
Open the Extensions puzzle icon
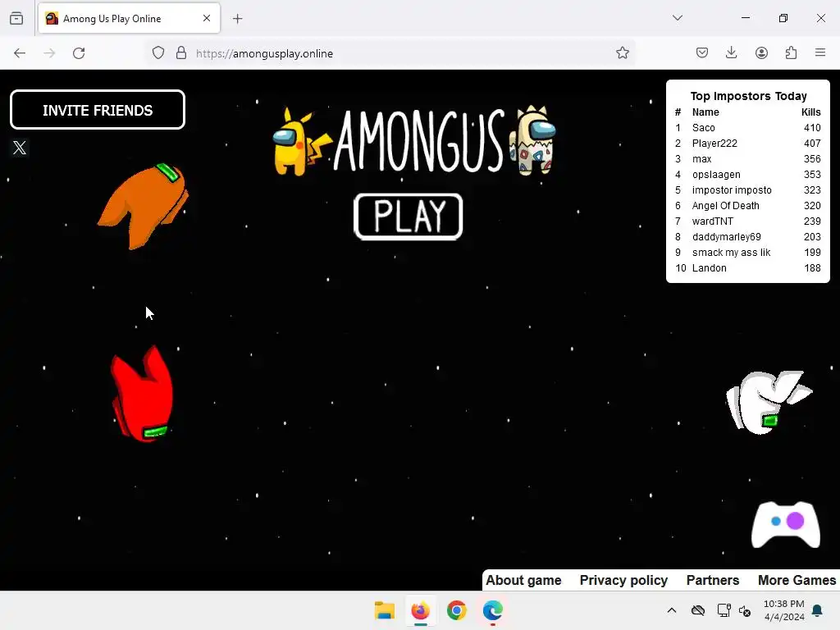(x=791, y=53)
